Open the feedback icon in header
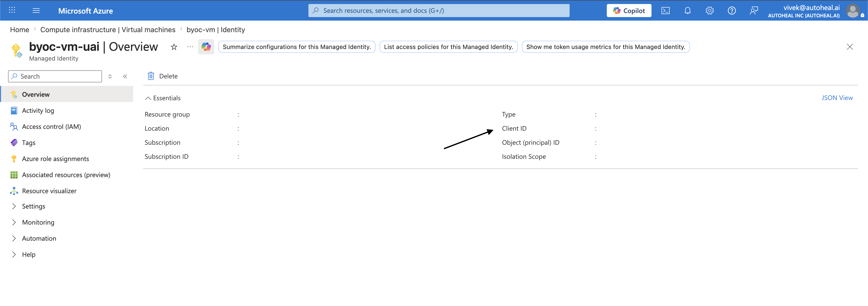Image resolution: width=868 pixels, height=306 pixels. (x=754, y=11)
